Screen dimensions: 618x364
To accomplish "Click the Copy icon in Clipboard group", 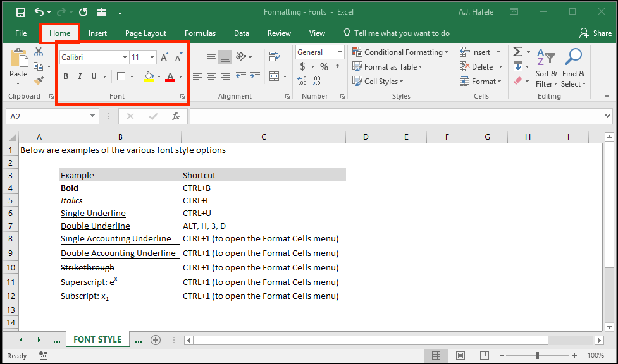I will click(38, 66).
